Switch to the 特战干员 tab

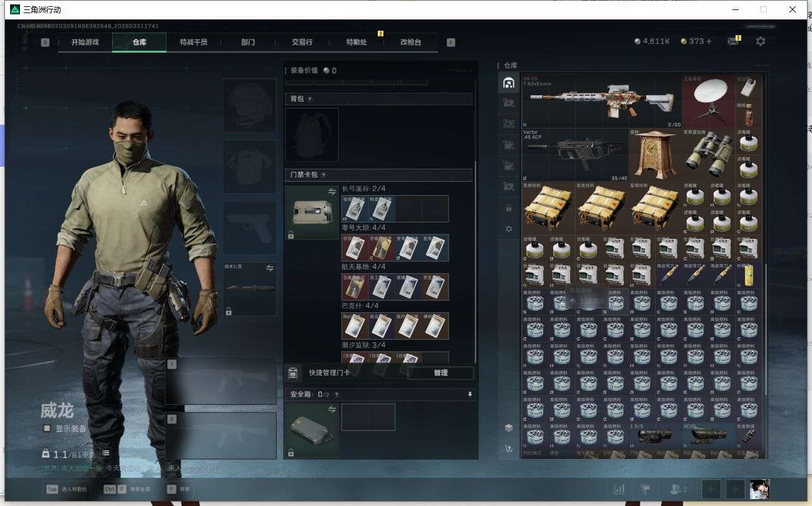[193, 42]
